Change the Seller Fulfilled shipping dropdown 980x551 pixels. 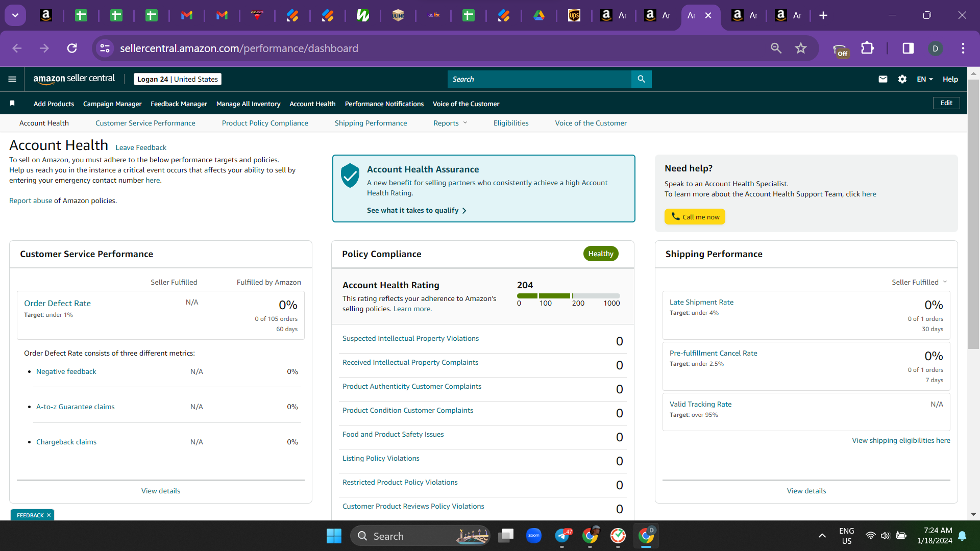919,282
